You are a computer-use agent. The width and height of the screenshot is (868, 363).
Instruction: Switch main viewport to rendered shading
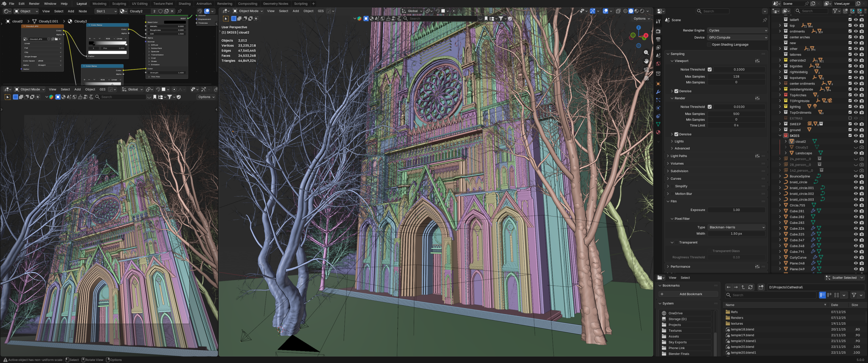642,11
